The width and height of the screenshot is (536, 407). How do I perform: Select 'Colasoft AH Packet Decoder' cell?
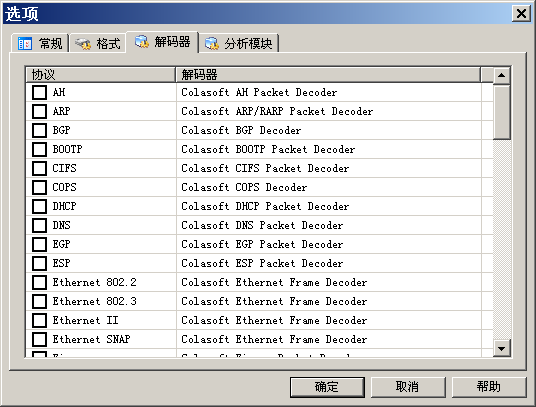click(329, 92)
